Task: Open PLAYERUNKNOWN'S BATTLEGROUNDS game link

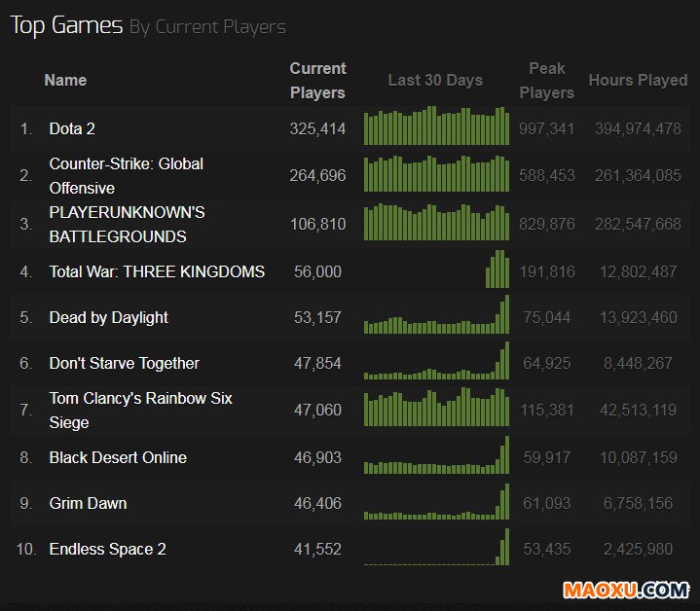Action: tap(127, 225)
